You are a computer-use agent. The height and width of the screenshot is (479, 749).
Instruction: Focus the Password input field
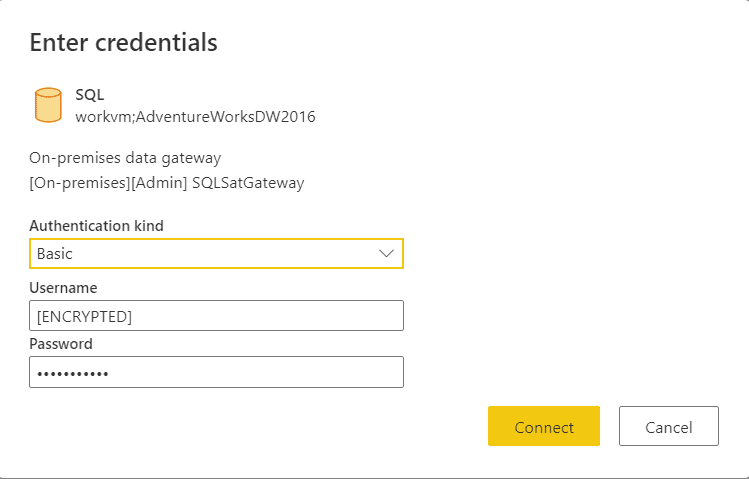click(x=216, y=372)
